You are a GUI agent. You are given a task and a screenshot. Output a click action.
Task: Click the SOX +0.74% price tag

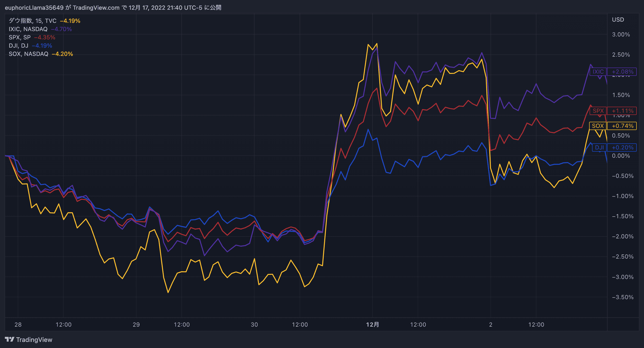click(x=613, y=126)
